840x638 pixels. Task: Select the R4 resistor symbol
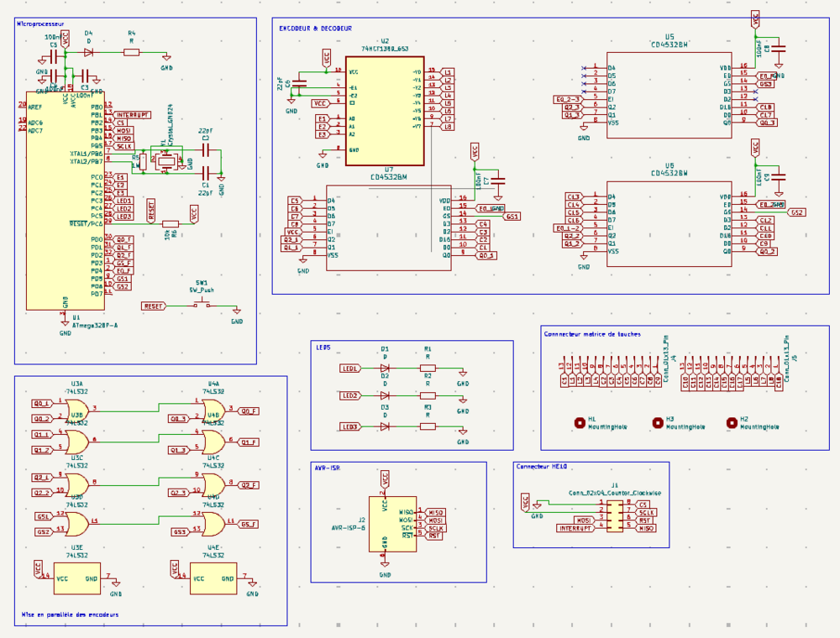132,52
